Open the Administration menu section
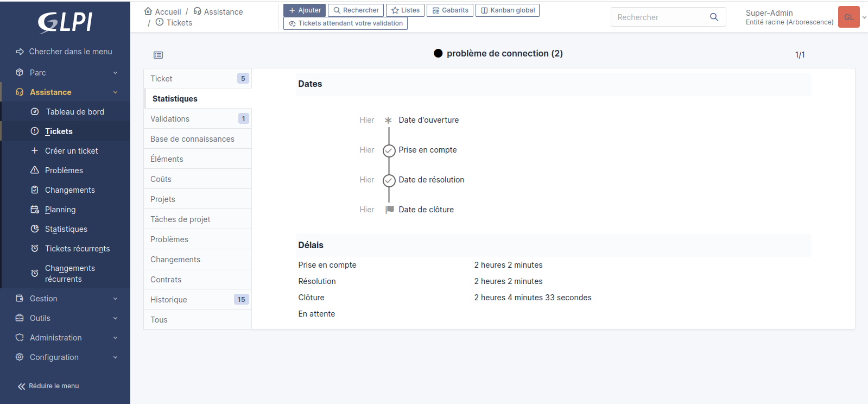This screenshot has width=868, height=404. point(65,338)
